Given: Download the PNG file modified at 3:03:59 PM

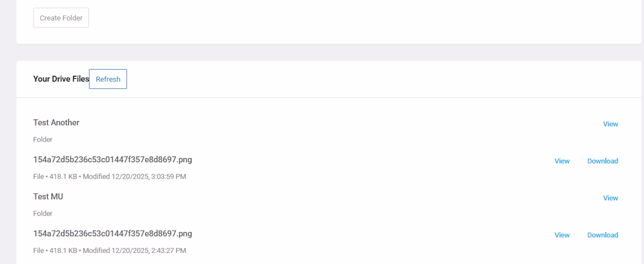Looking at the screenshot, I should [602, 161].
